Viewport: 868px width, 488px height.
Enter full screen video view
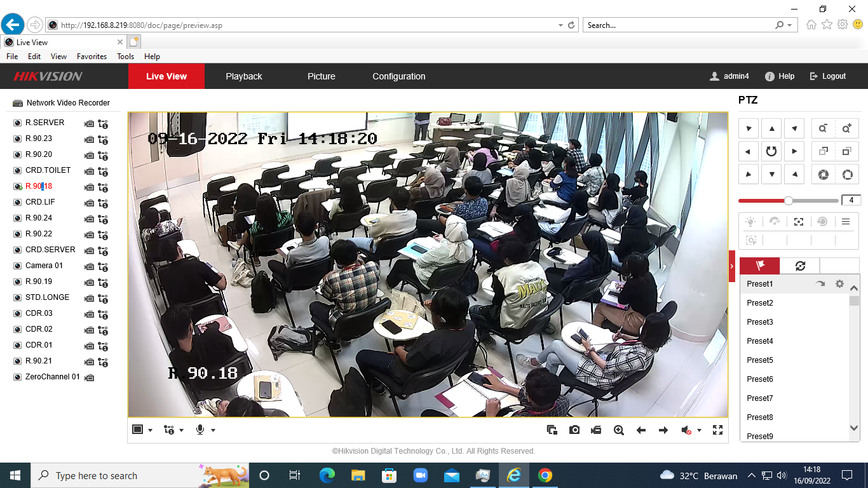718,430
